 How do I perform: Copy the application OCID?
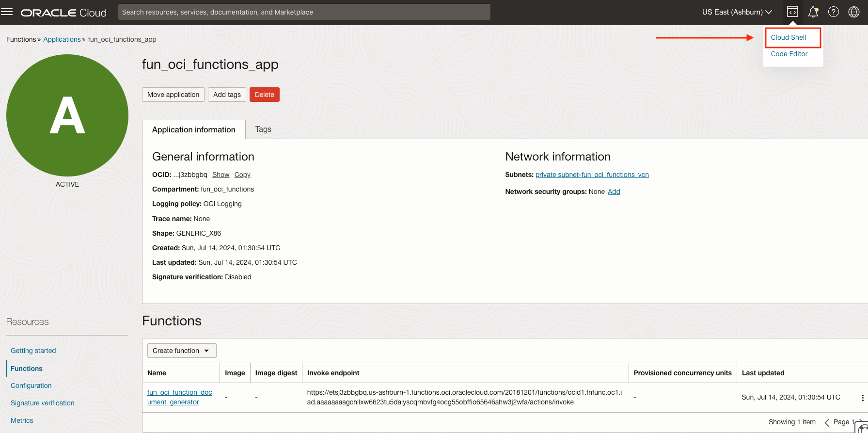(x=242, y=175)
